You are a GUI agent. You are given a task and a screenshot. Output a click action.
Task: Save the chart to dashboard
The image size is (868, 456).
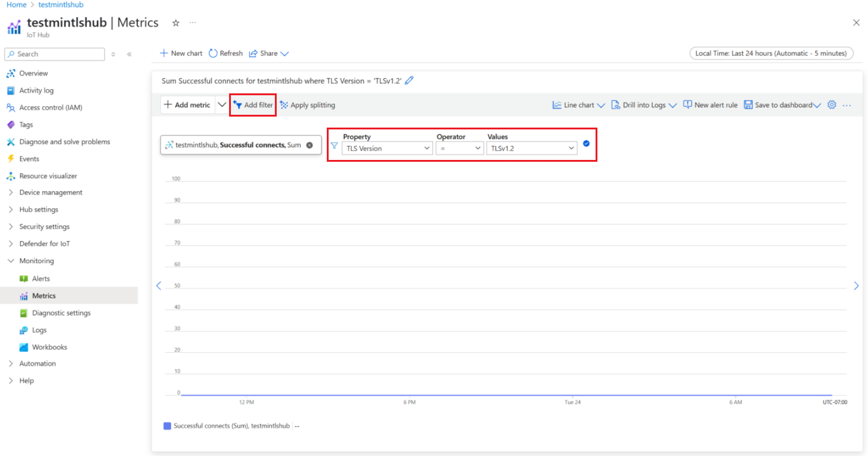tap(781, 104)
